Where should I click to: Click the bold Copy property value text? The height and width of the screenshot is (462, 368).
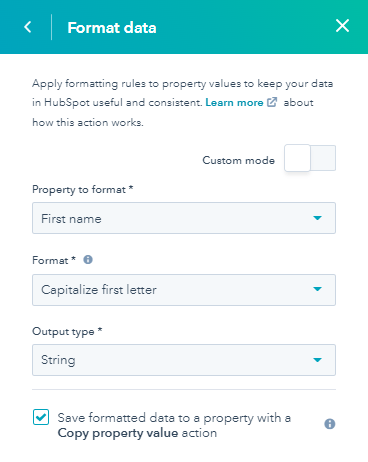coord(118,433)
